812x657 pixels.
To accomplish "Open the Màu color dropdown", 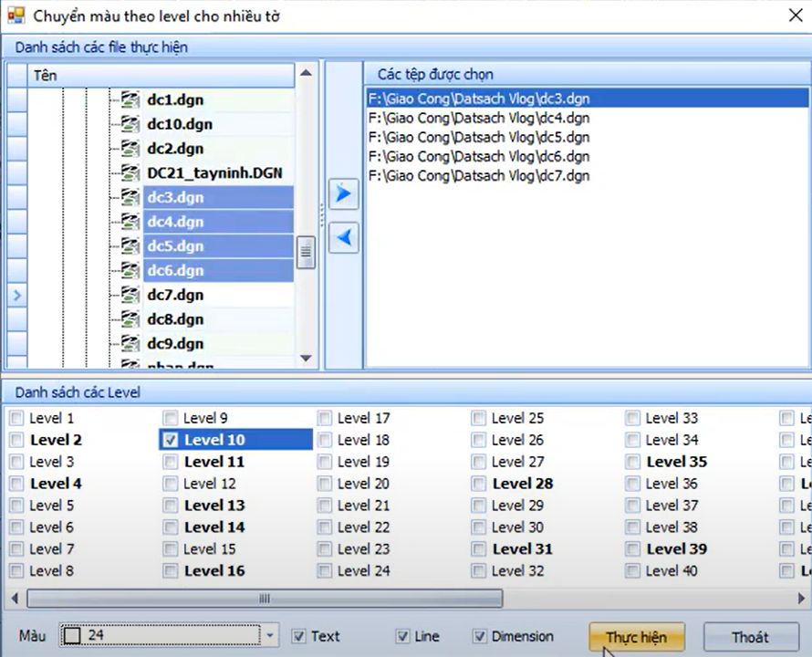I will point(270,636).
